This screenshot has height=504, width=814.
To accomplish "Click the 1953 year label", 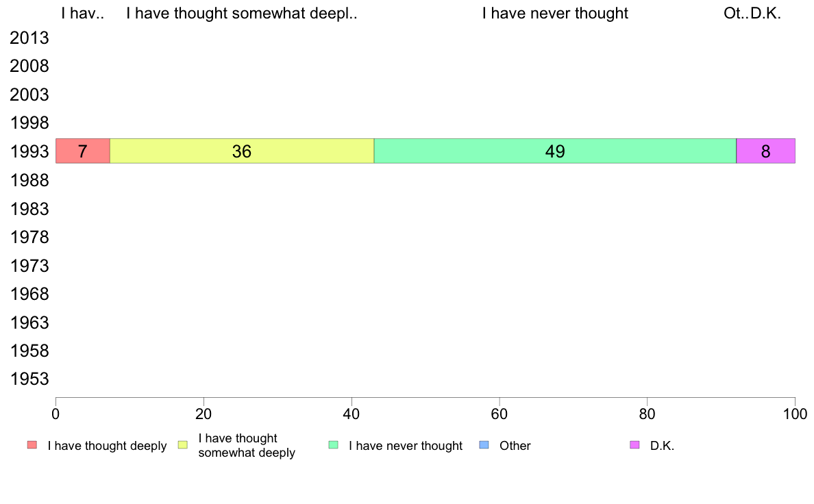I will (x=29, y=379).
